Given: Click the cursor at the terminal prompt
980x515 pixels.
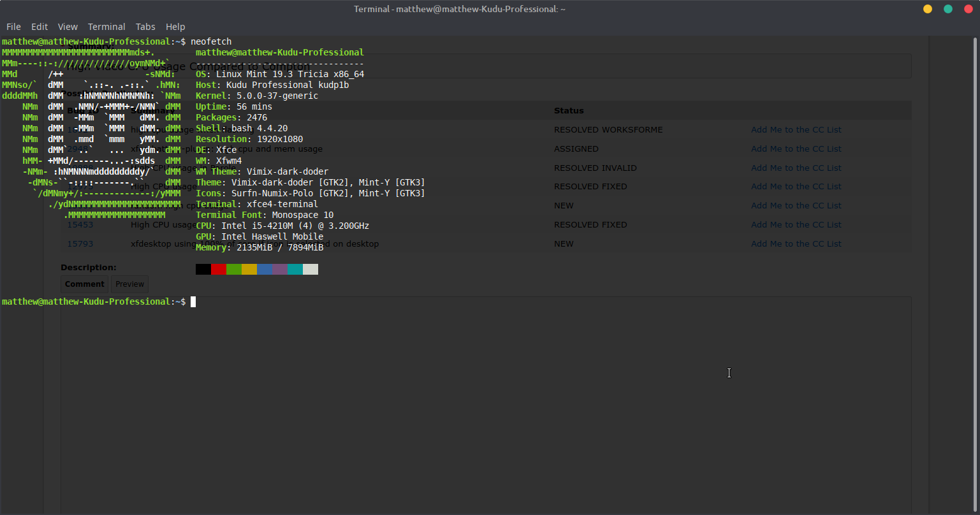Looking at the screenshot, I should click(x=193, y=301).
